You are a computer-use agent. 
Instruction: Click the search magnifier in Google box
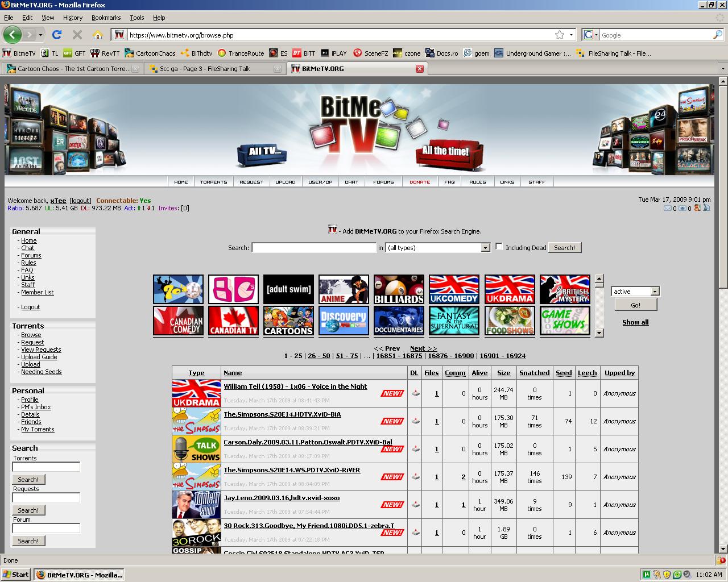point(717,35)
